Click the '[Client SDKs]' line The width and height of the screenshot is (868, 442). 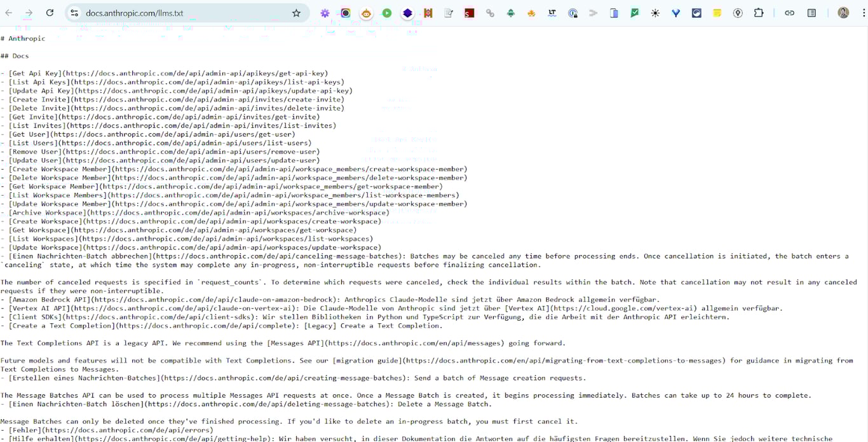365,317
